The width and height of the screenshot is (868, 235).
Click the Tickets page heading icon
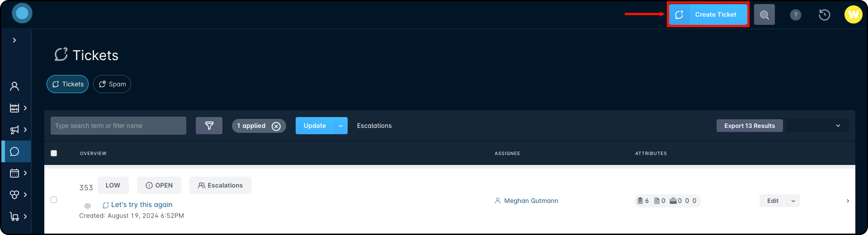(61, 54)
